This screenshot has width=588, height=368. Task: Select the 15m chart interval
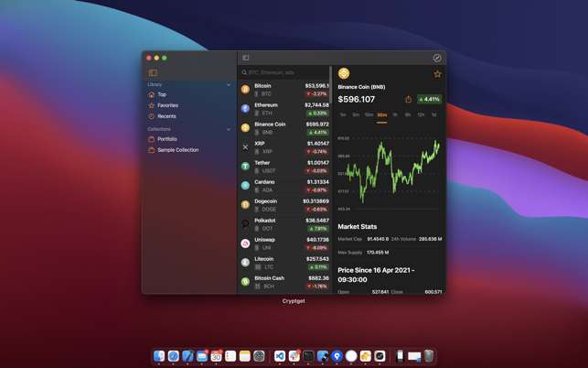tap(369, 115)
